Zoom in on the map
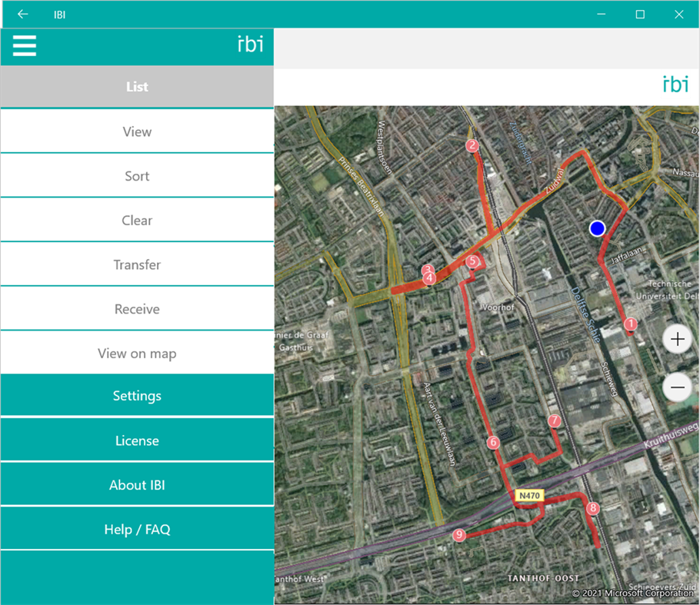The height and width of the screenshot is (605, 700). coord(677,339)
